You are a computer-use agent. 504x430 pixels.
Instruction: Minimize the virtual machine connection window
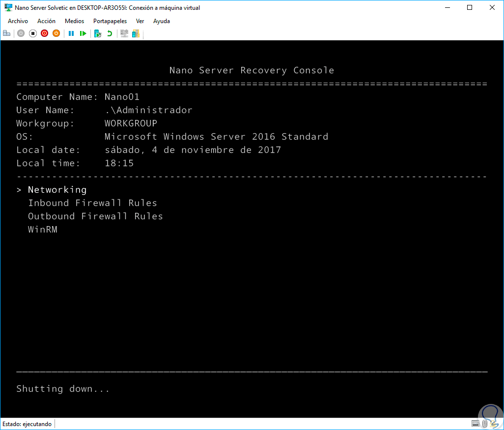[447, 7]
